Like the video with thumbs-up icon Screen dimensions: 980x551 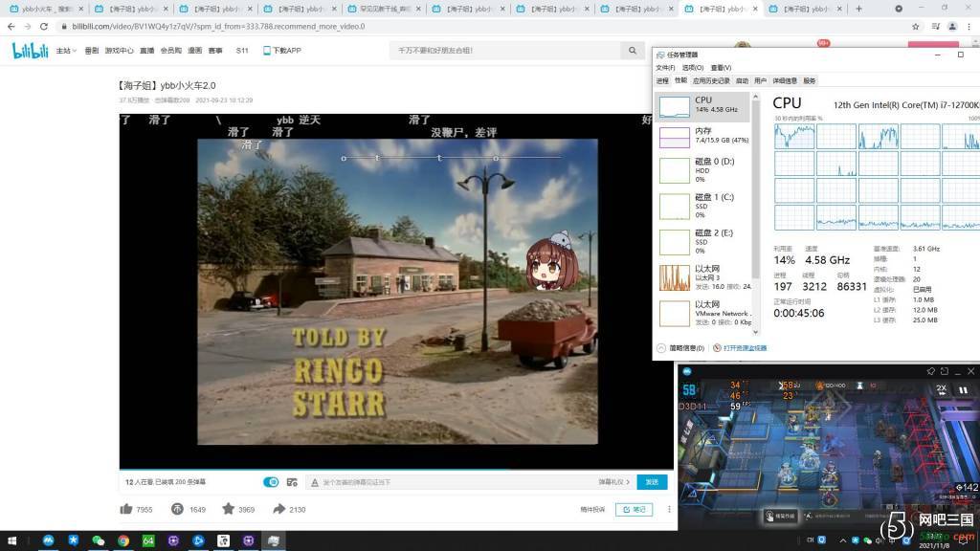(126, 509)
